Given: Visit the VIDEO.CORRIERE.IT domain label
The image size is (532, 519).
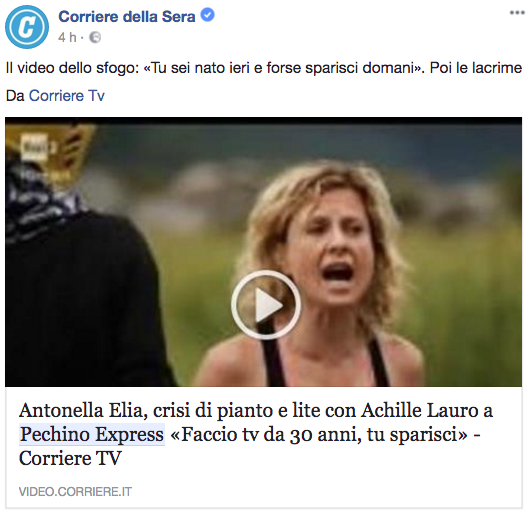Looking at the screenshot, I should pos(75,492).
